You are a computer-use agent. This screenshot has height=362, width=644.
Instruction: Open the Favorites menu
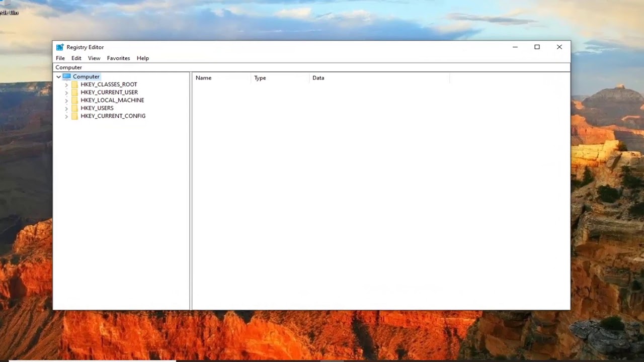point(118,58)
